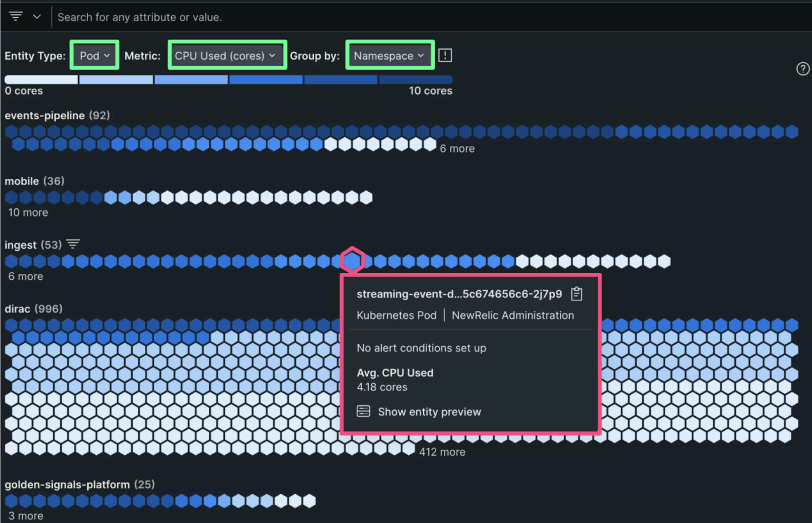
Task: Reveal 6 more ingest pods
Action: click(x=25, y=276)
